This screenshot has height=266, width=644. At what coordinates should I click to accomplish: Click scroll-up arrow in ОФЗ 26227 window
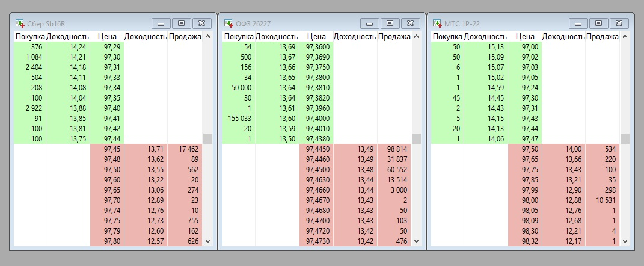click(416, 36)
